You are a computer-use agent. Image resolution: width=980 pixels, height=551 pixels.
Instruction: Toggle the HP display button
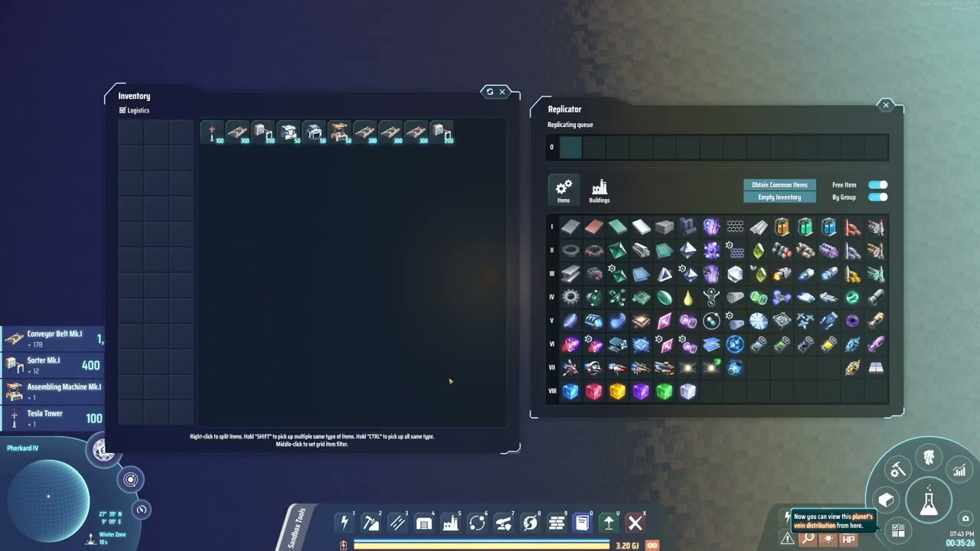coord(848,539)
